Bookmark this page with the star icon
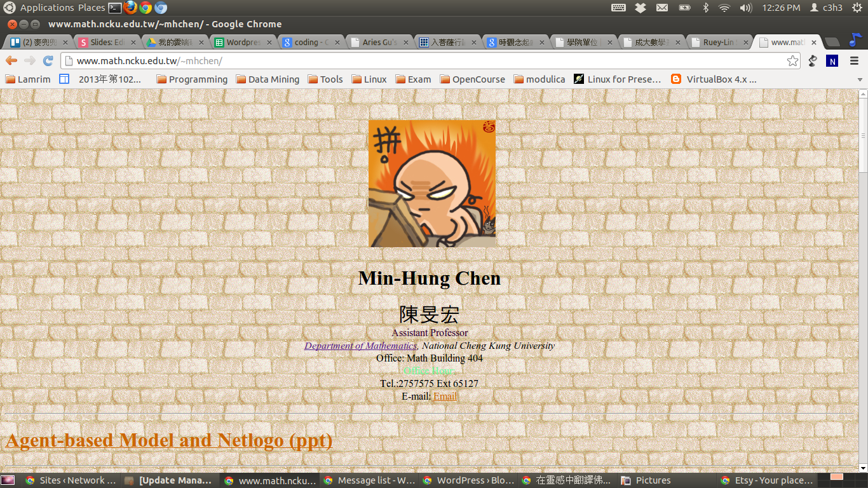Image resolution: width=868 pixels, height=488 pixels. pos(792,61)
